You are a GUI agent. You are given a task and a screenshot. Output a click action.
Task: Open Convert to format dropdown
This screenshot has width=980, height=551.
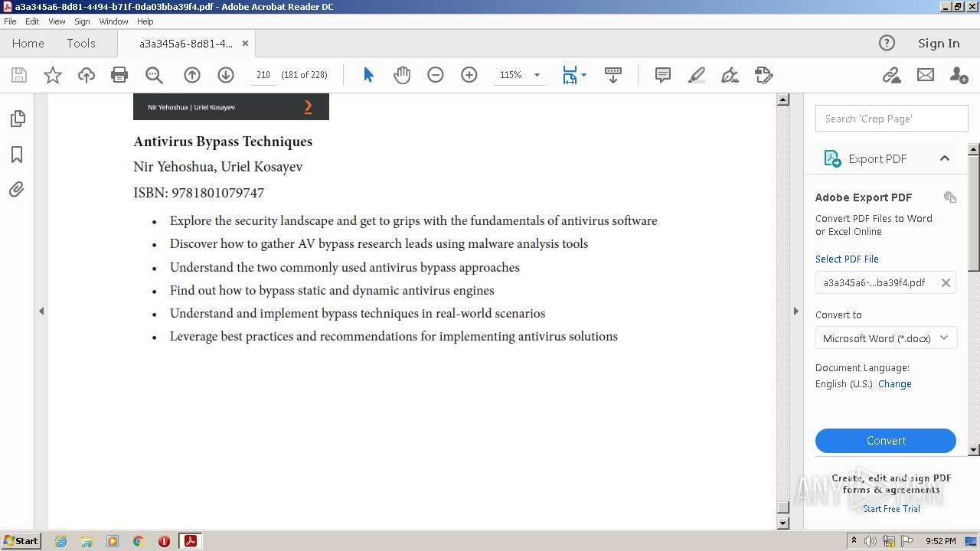coord(886,337)
